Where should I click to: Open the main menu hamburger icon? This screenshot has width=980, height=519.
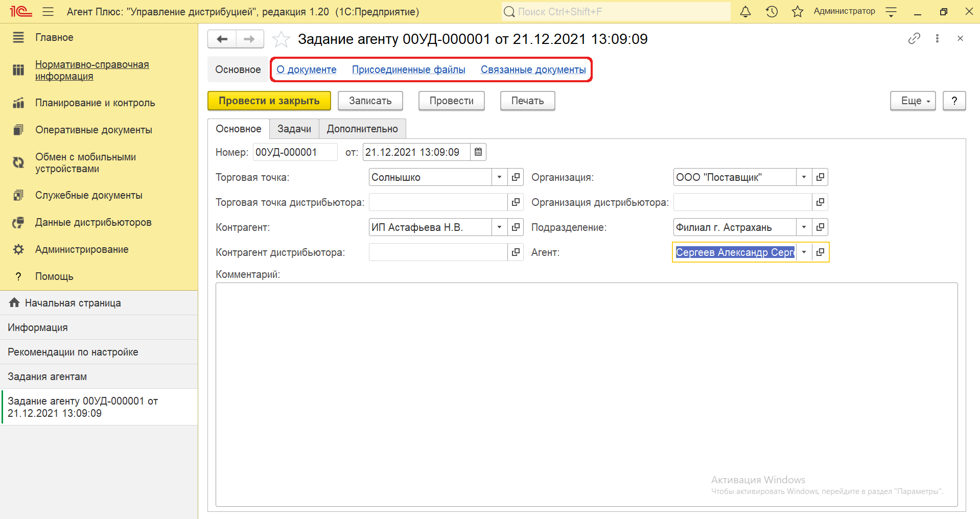pos(48,11)
